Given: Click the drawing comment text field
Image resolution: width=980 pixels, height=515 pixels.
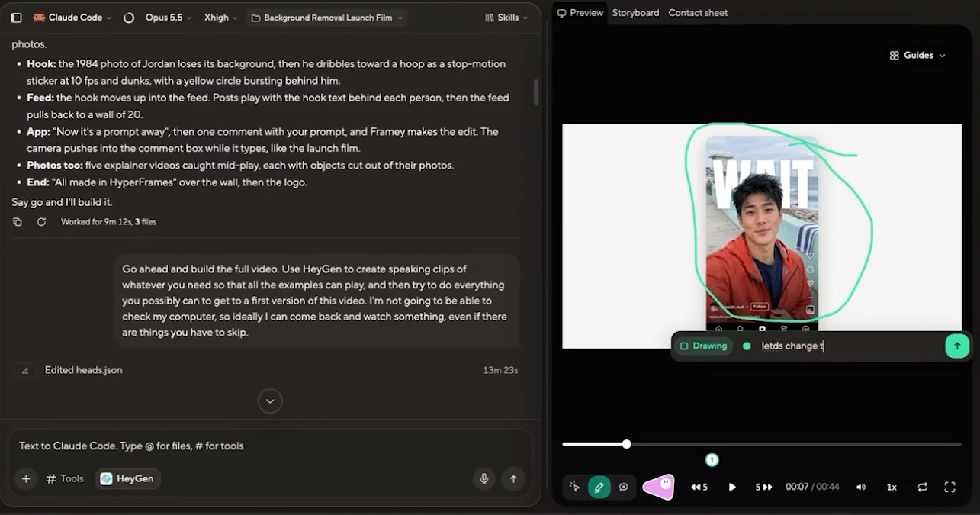Looking at the screenshot, I should pyautogui.click(x=850, y=346).
